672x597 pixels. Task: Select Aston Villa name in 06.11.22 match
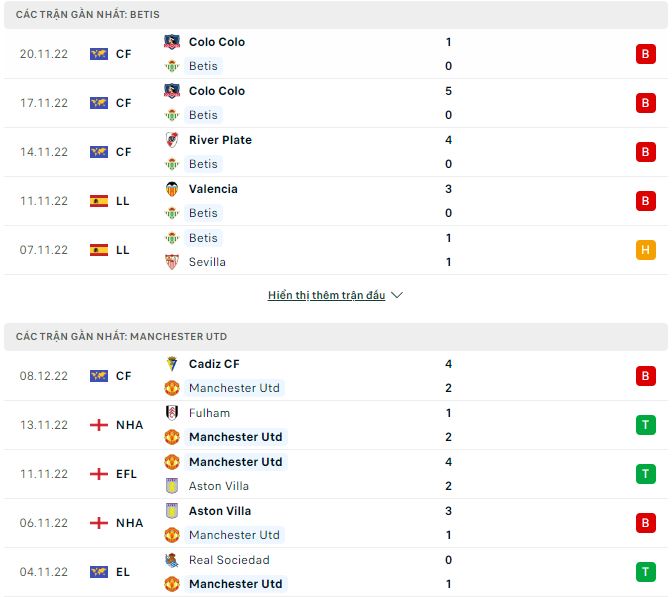219,511
